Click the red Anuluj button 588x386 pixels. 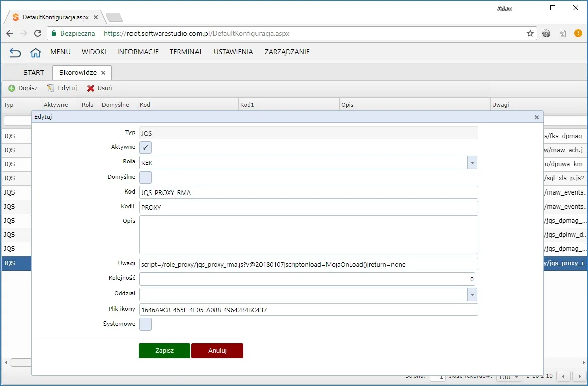pyautogui.click(x=218, y=351)
